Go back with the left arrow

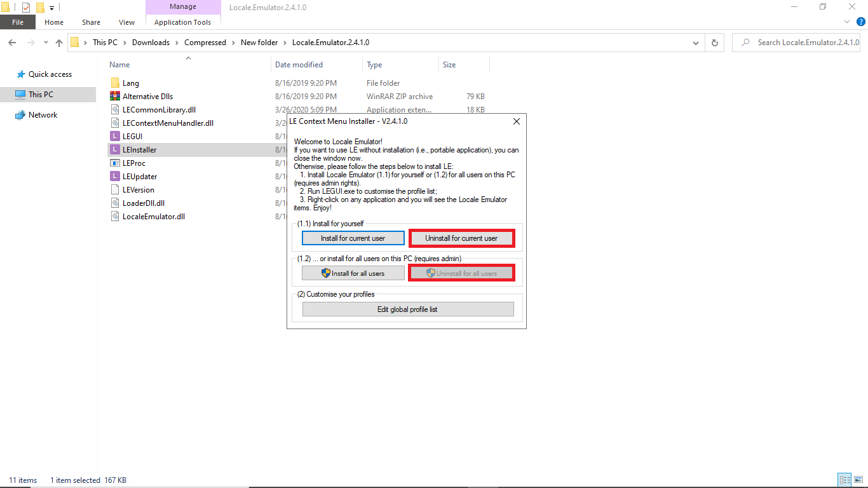pyautogui.click(x=12, y=43)
